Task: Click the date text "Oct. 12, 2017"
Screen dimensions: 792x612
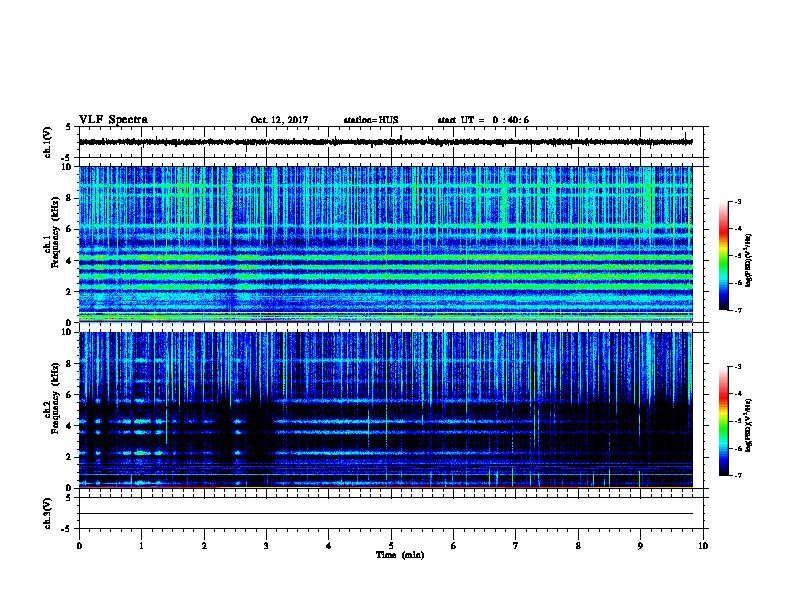Action: coord(279,120)
